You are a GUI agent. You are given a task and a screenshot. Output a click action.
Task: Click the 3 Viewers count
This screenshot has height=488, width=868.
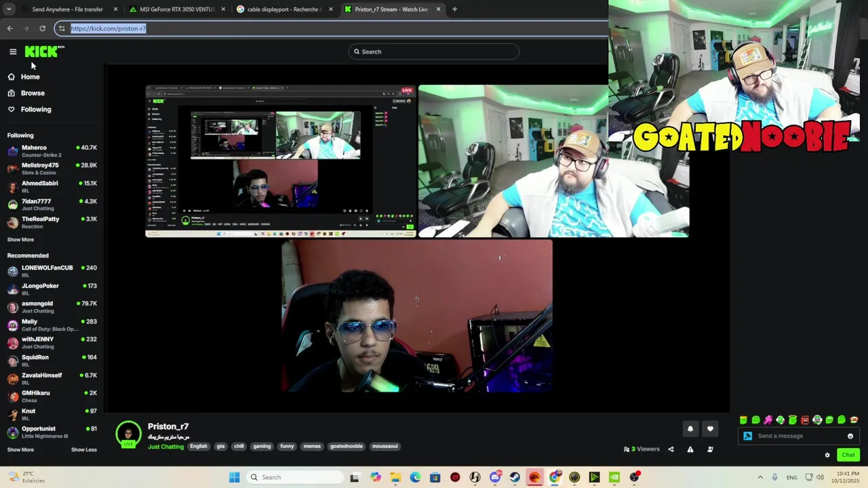(642, 449)
